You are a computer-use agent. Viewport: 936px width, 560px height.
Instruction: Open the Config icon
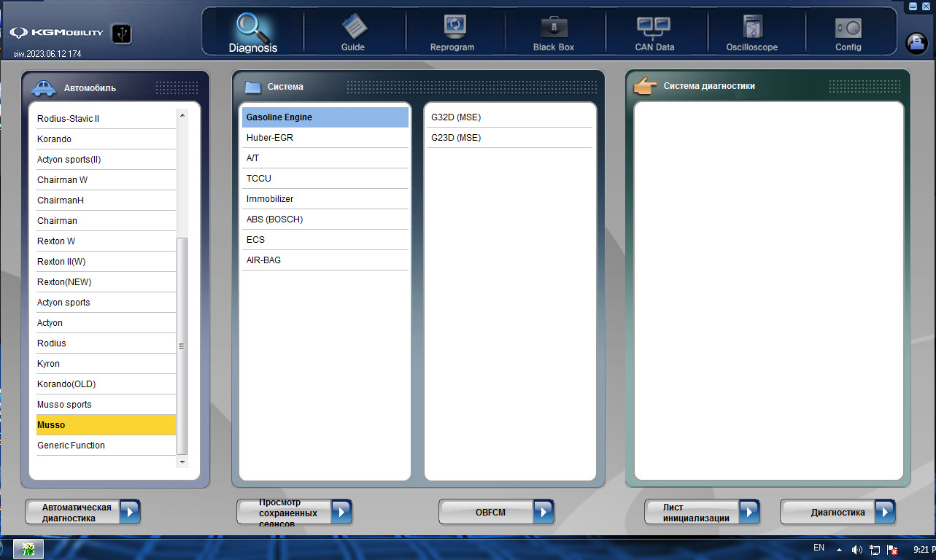[x=848, y=28]
